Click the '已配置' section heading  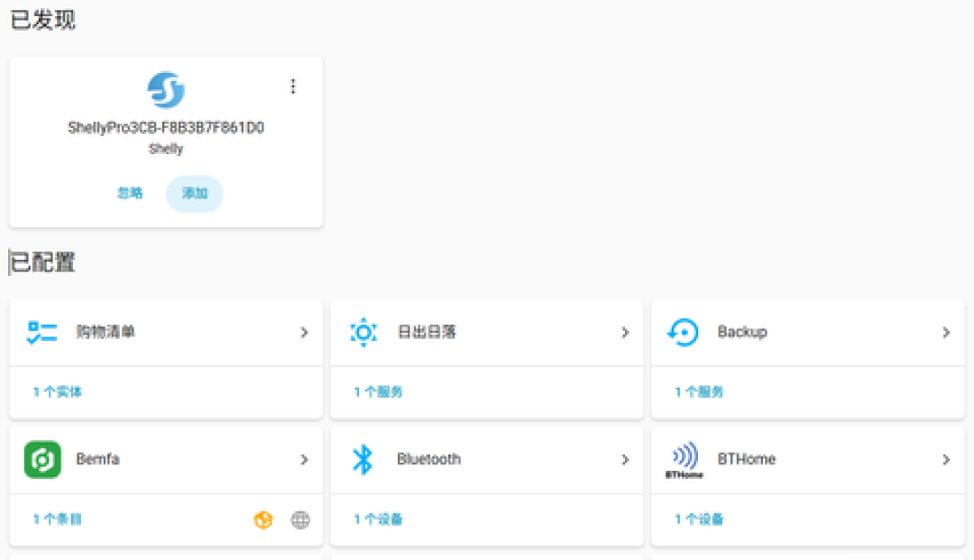43,262
